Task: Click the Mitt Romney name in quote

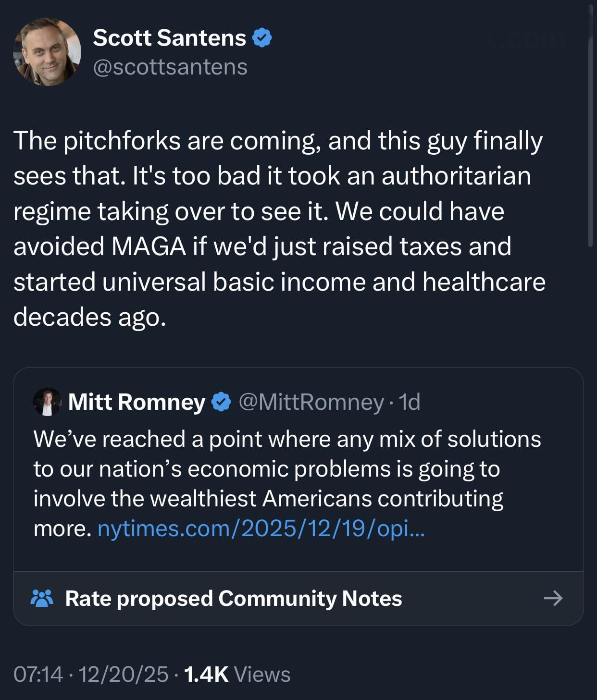Action: coord(137,402)
